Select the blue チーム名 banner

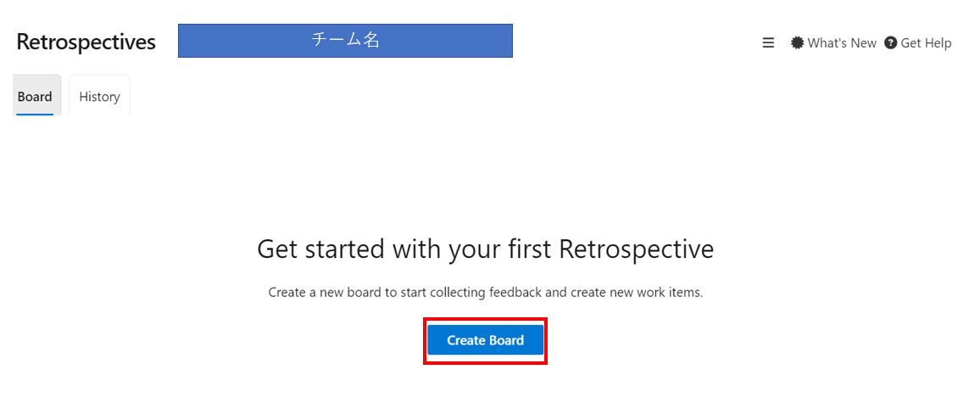[345, 41]
